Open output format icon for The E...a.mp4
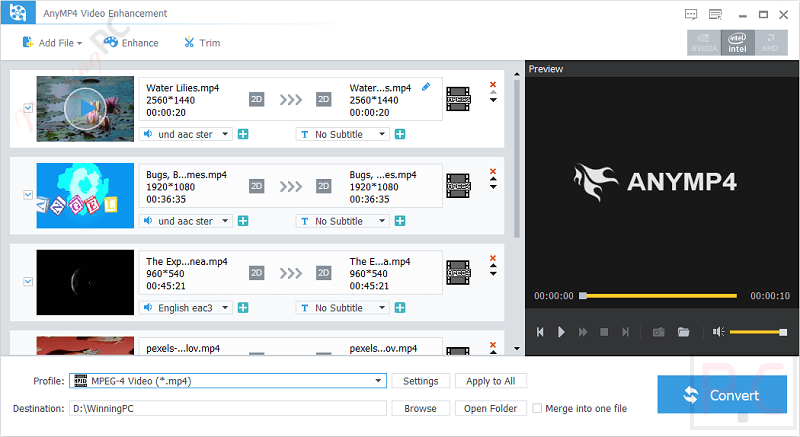This screenshot has height=437, width=800. pyautogui.click(x=458, y=272)
